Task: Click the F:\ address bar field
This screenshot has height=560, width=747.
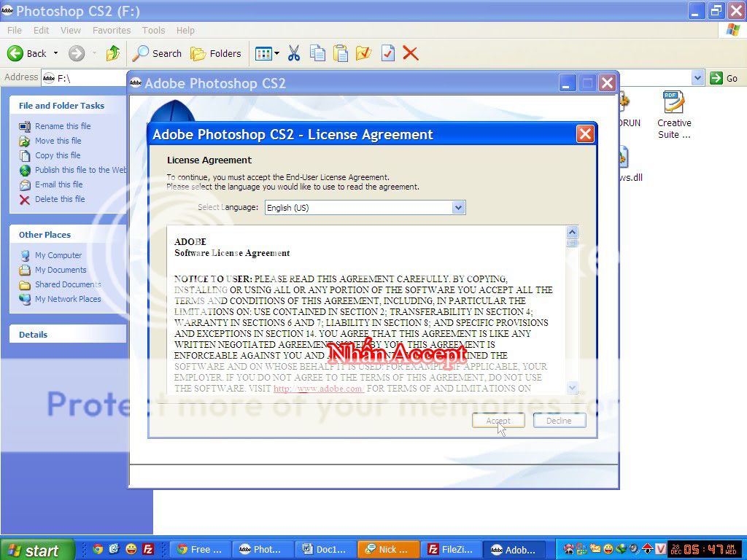Action: point(83,78)
